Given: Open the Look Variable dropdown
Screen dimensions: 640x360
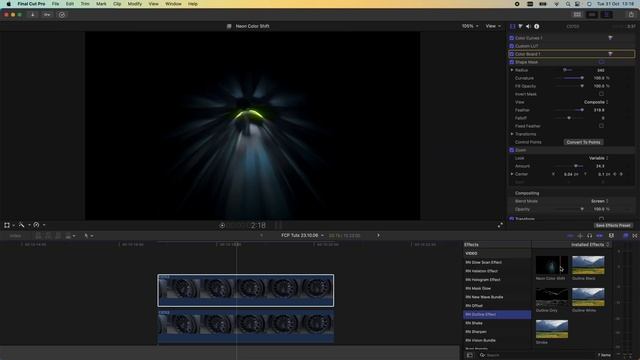Looking at the screenshot, I should pos(598,158).
